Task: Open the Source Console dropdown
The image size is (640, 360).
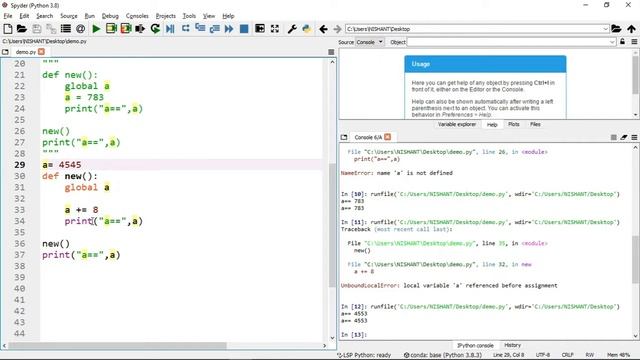Action: click(x=369, y=42)
